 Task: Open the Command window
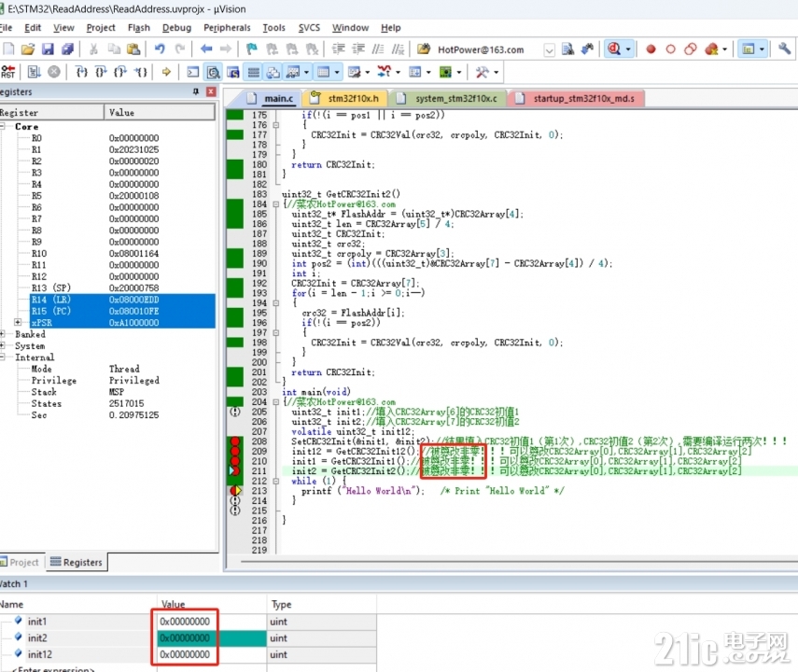coord(193,72)
